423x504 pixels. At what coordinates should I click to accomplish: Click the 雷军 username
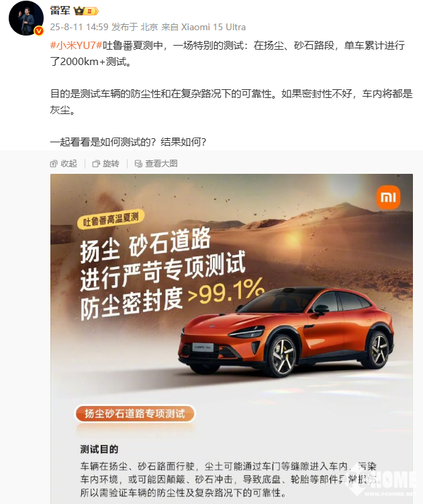[60, 11]
